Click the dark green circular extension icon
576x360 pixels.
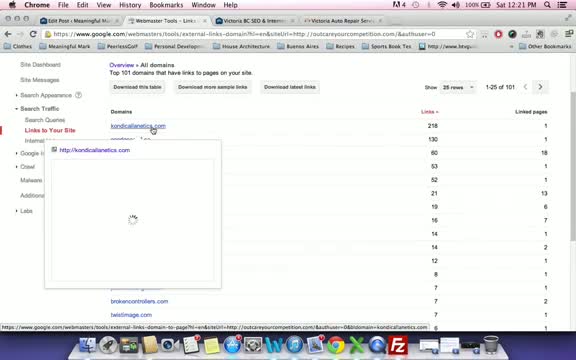click(512, 34)
